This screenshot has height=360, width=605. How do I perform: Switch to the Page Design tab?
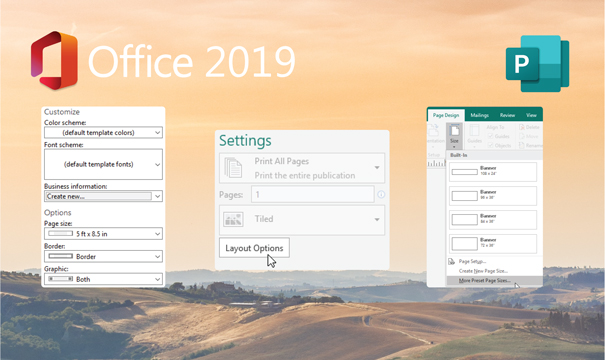tap(446, 115)
